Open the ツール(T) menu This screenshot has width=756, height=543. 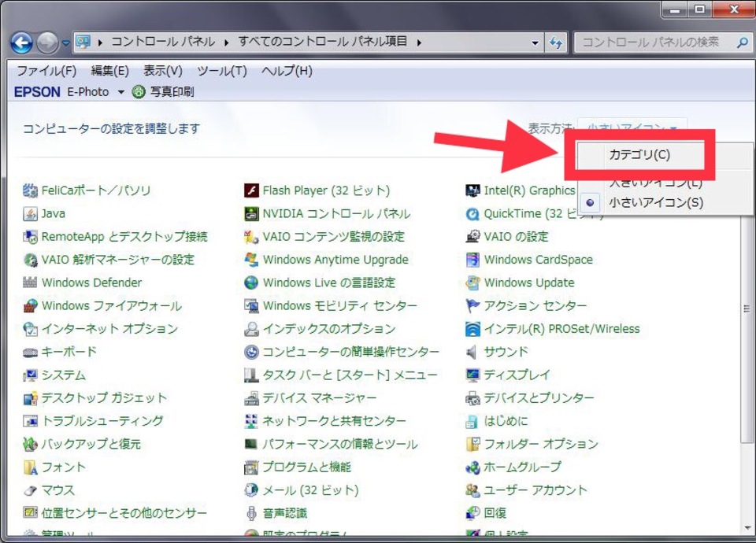(222, 72)
